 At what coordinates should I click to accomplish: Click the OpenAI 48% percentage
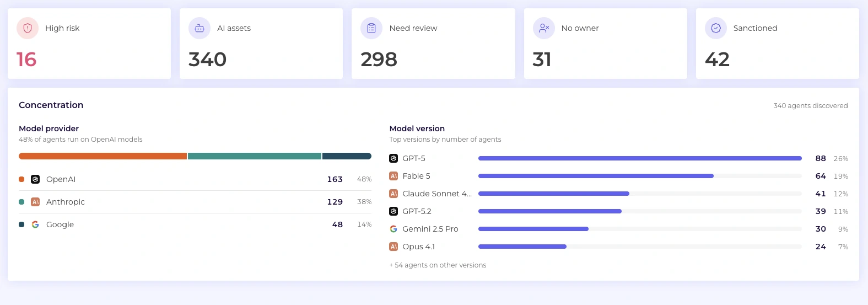364,179
